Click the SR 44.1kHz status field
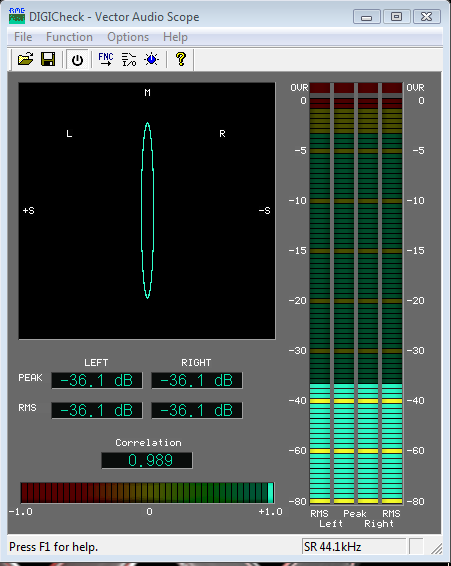This screenshot has height=566, width=451. pyautogui.click(x=354, y=547)
